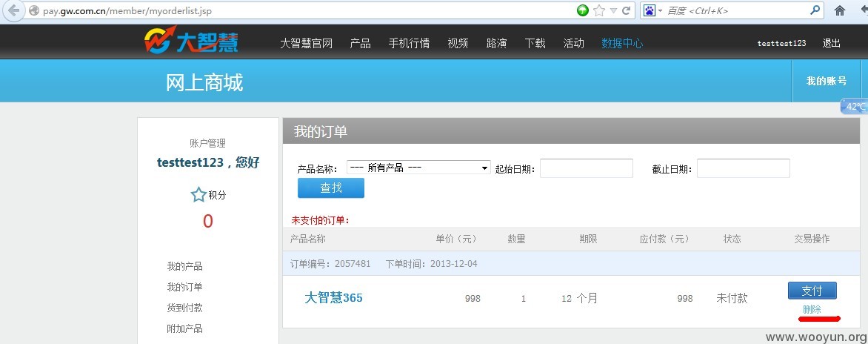Click the globe site identity icon
This screenshot has width=868, height=344.
tap(34, 10)
